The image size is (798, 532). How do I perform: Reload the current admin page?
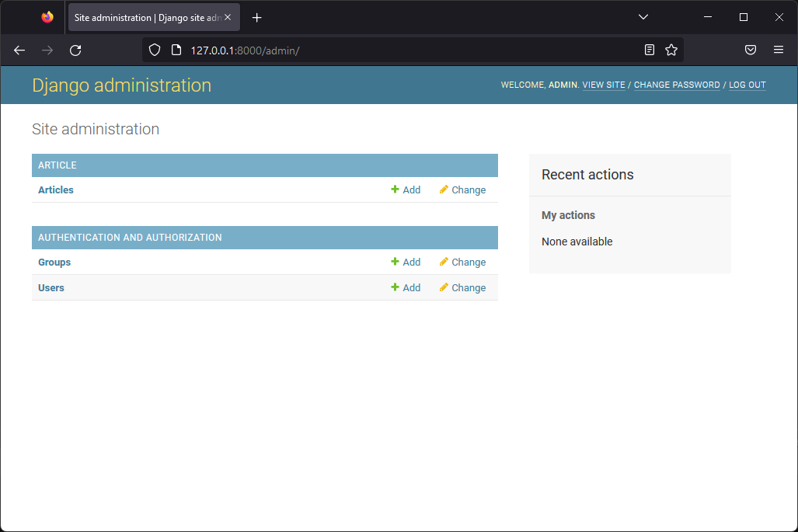coord(75,50)
